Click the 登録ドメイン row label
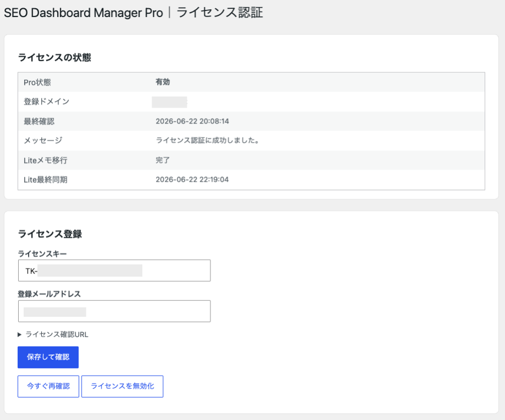505x420 pixels. [x=46, y=102]
